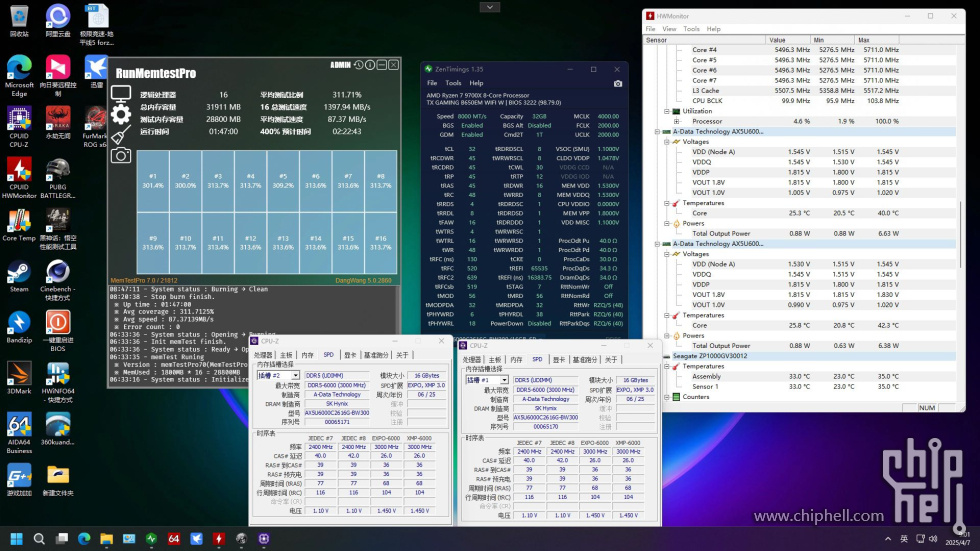Open View menu in HWMonitor
This screenshot has height=551, width=980.
(x=669, y=29)
